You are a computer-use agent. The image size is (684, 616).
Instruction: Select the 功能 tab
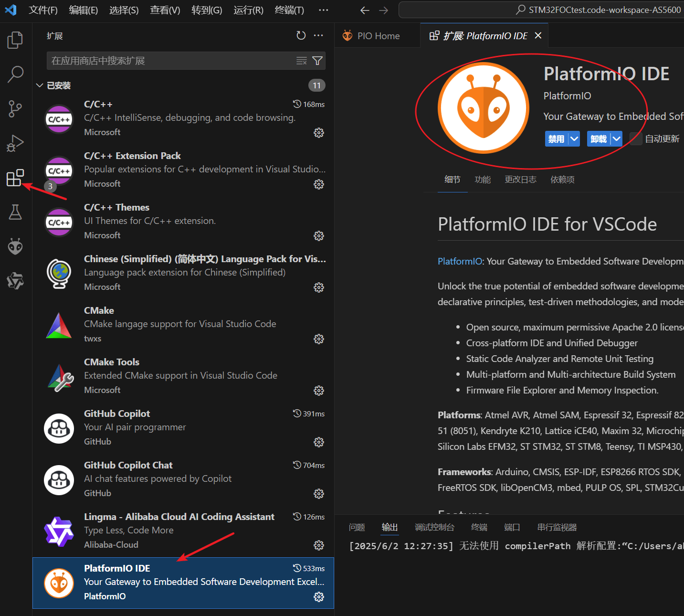point(483,180)
